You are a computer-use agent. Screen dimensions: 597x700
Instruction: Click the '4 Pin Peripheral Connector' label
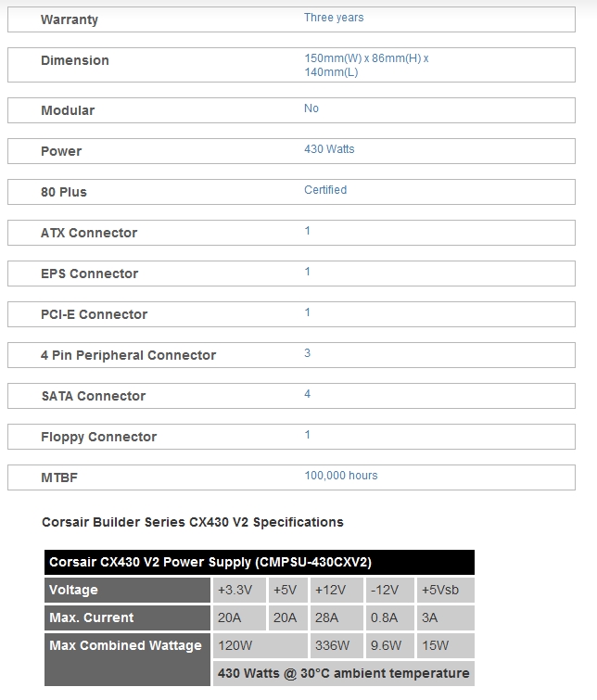coord(128,355)
